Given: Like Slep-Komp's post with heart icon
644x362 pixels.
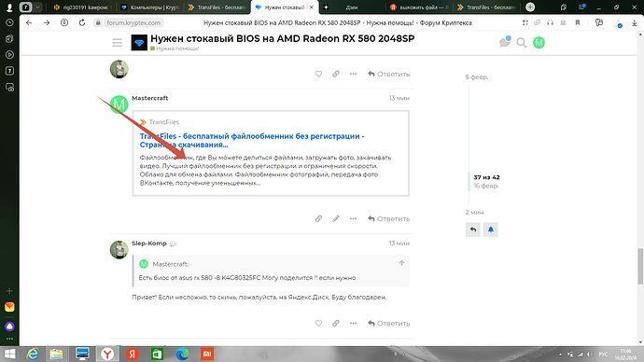Looking at the screenshot, I should [318, 324].
